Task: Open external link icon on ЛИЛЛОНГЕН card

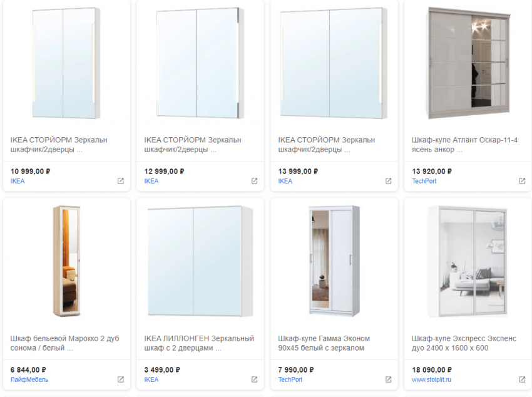Action: point(254,379)
